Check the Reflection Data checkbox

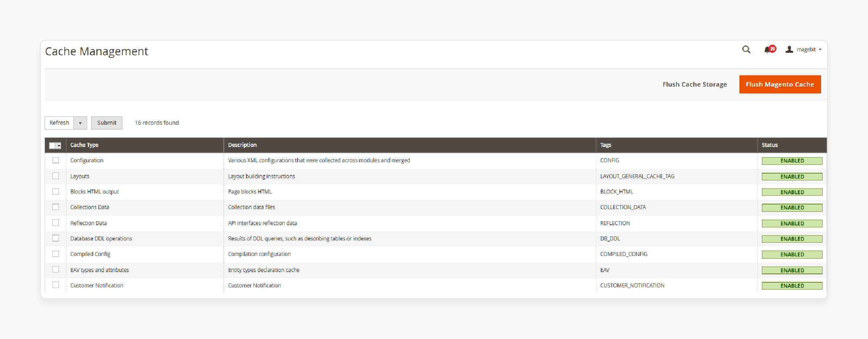click(56, 223)
